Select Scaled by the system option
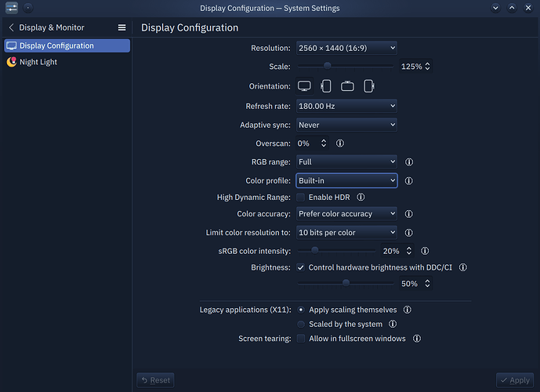The width and height of the screenshot is (540, 392). click(x=301, y=324)
